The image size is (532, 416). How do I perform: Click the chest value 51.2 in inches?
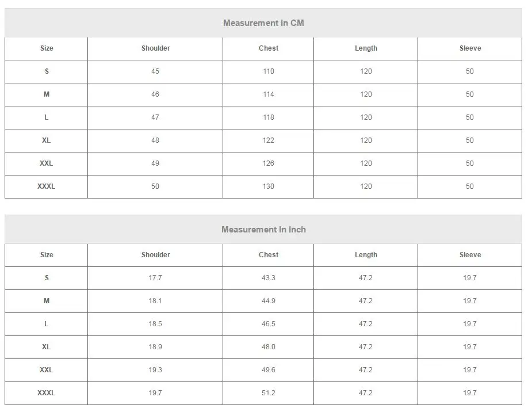(x=269, y=393)
